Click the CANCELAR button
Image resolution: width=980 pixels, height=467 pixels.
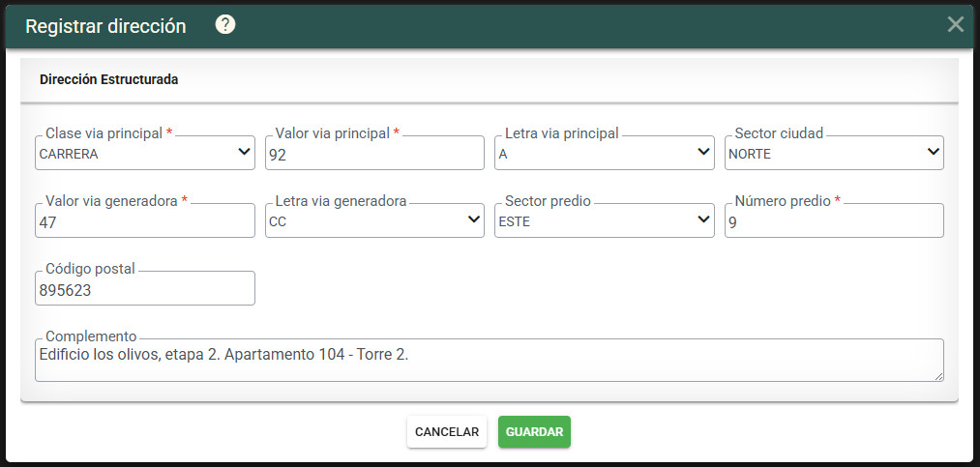(x=447, y=432)
